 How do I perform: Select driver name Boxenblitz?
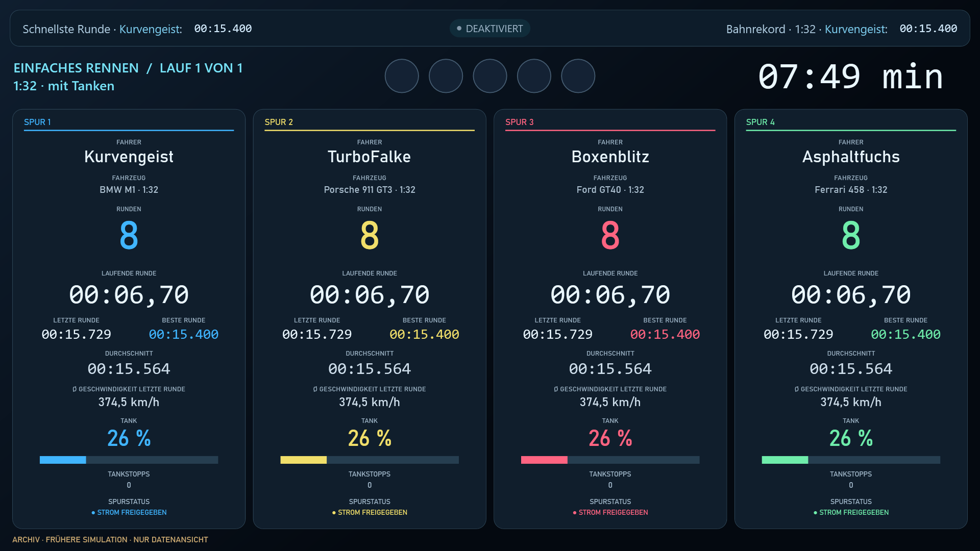pos(610,157)
